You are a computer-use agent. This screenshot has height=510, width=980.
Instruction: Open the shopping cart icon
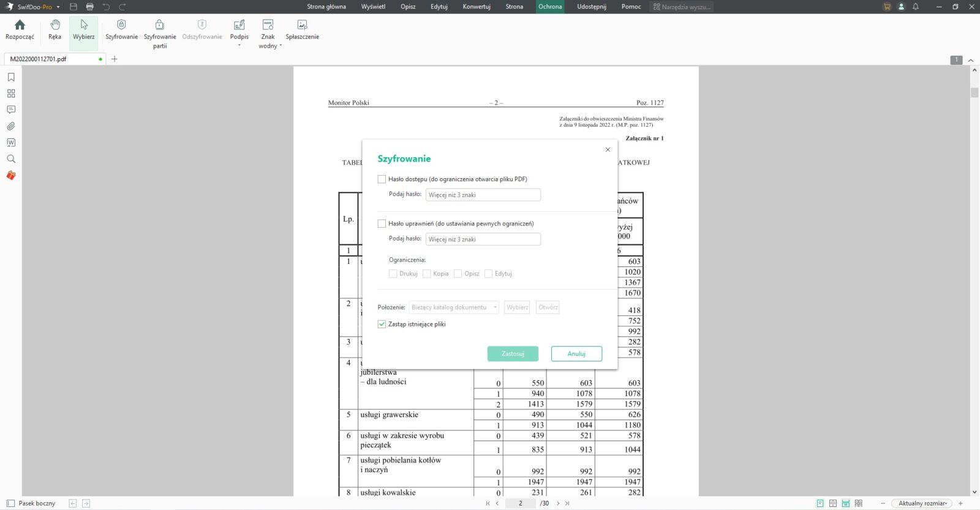click(x=887, y=7)
